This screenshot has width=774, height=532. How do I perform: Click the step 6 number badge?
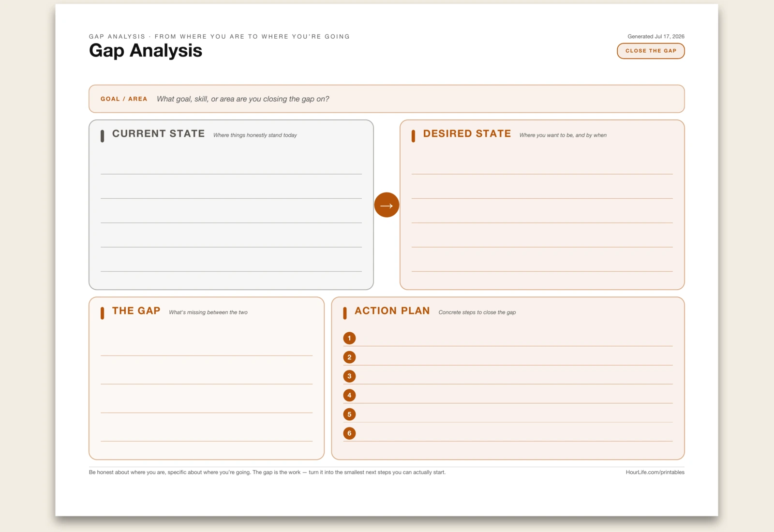[349, 433]
